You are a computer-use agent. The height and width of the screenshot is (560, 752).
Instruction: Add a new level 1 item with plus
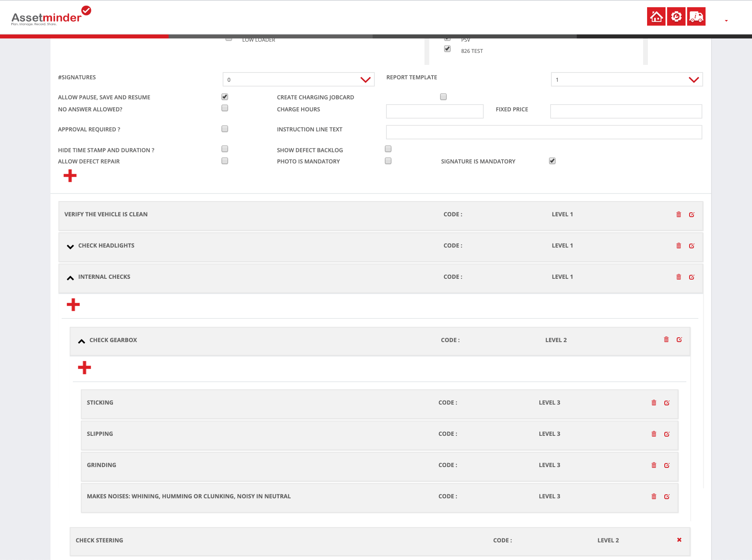point(70,175)
